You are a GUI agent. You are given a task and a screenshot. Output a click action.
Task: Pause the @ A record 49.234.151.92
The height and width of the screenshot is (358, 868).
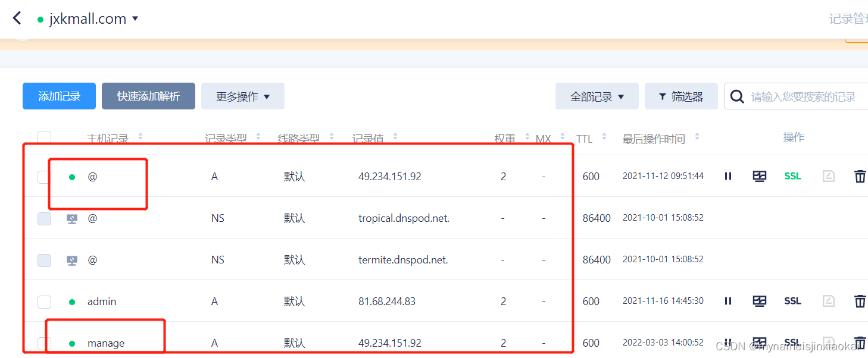[x=728, y=176]
